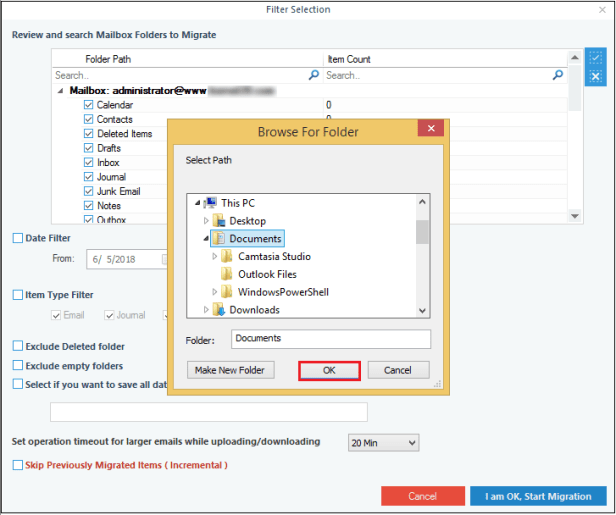
Task: Expand the Desktop tree node arrow
Action: pyautogui.click(x=206, y=220)
